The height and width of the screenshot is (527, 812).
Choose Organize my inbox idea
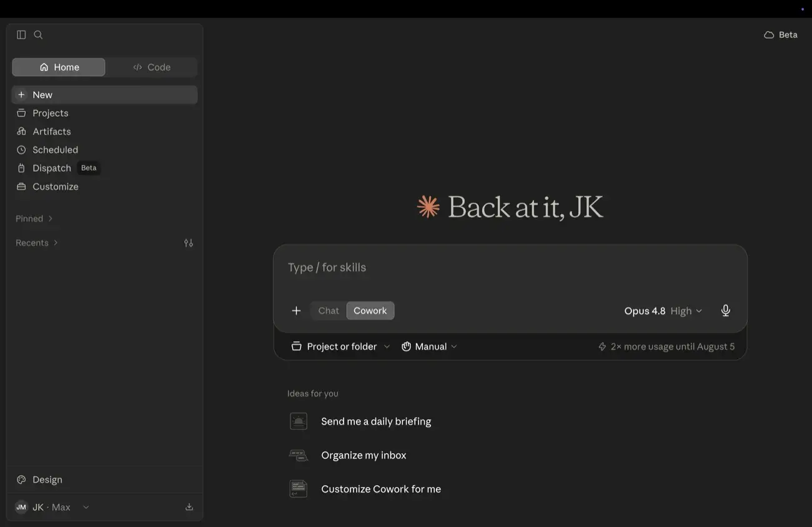pyautogui.click(x=364, y=455)
